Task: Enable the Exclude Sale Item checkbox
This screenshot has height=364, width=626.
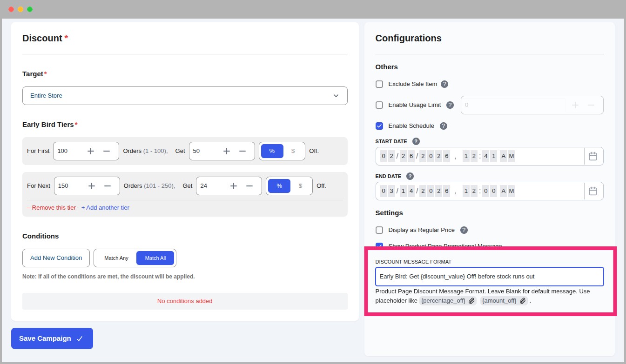Action: click(x=379, y=84)
